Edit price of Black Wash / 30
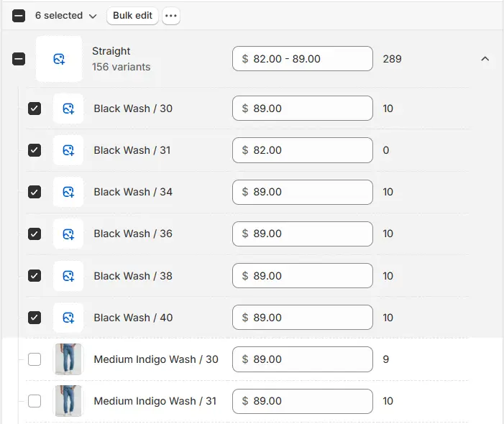The width and height of the screenshot is (504, 424). (303, 109)
